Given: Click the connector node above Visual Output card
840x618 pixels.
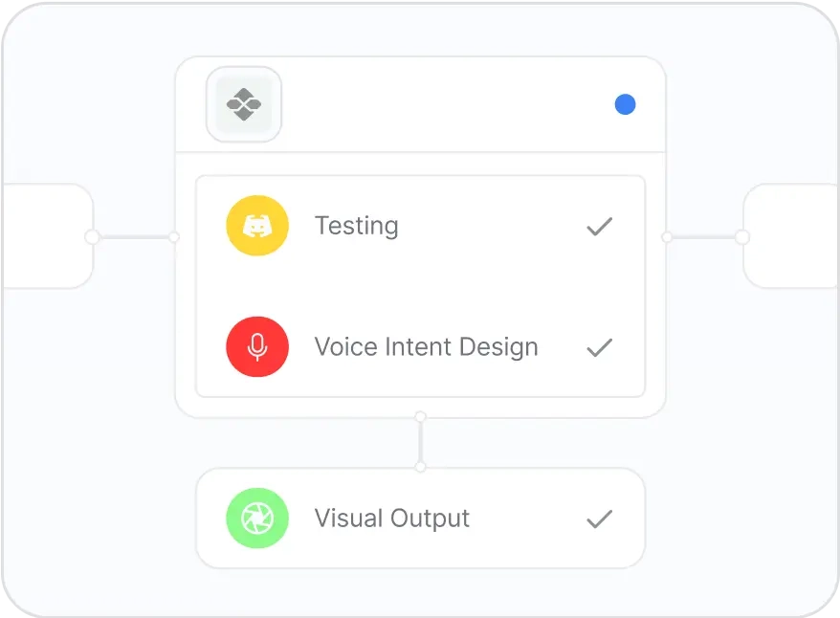Looking at the screenshot, I should click(420, 467).
